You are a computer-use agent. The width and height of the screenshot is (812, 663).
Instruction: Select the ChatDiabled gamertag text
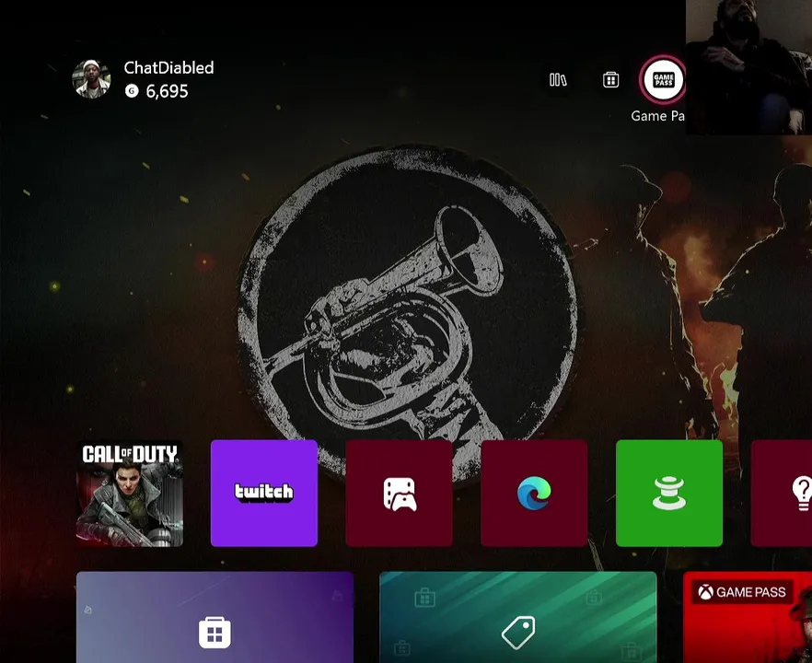click(x=168, y=68)
